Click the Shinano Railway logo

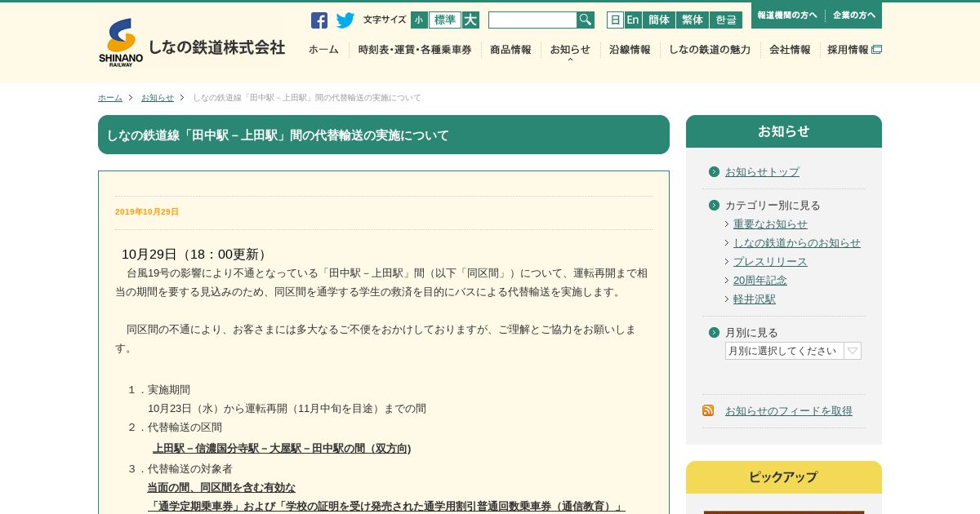(121, 42)
